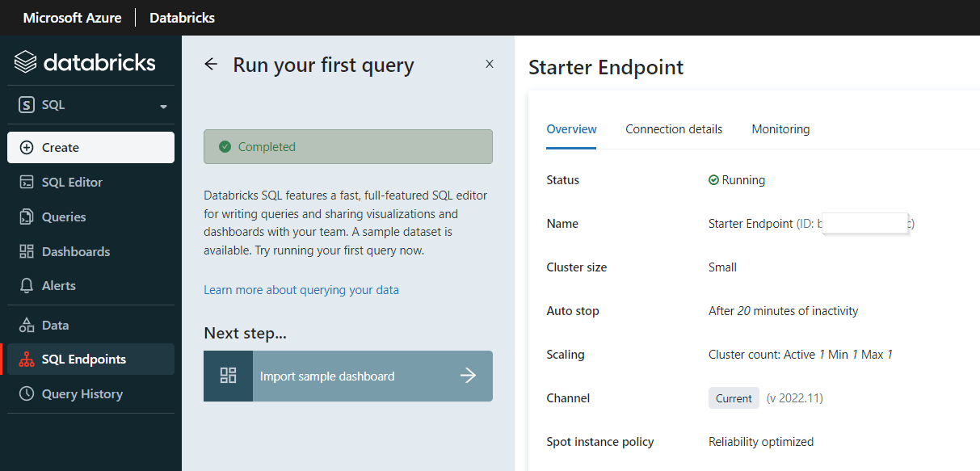This screenshot has height=471, width=980.
Task: Open the Import sample dashboard next step
Action: (348, 376)
